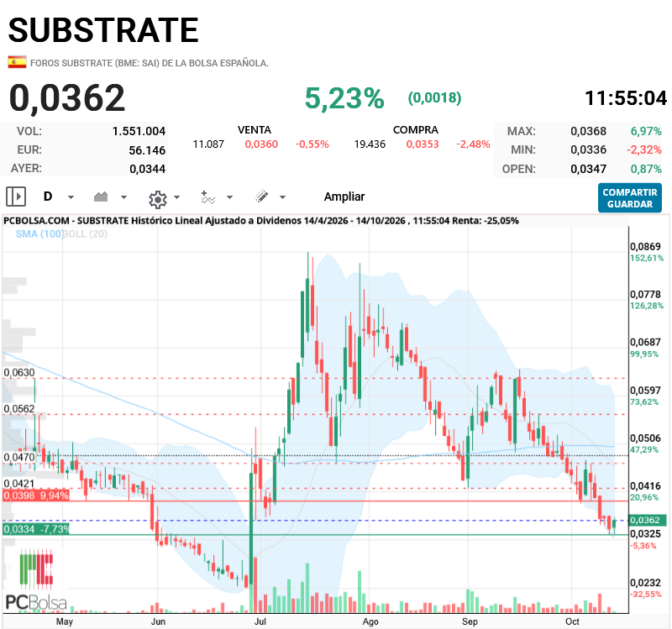Viewport: 672px width, 629px height.
Task: Click the Sep label on time axis
Action: pos(470,621)
